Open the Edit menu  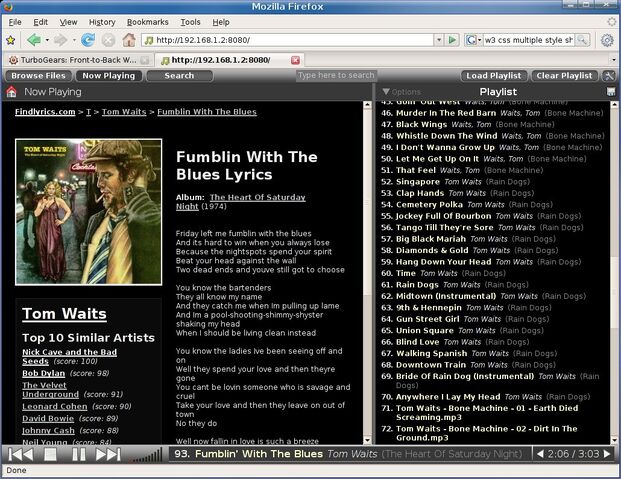tap(40, 22)
